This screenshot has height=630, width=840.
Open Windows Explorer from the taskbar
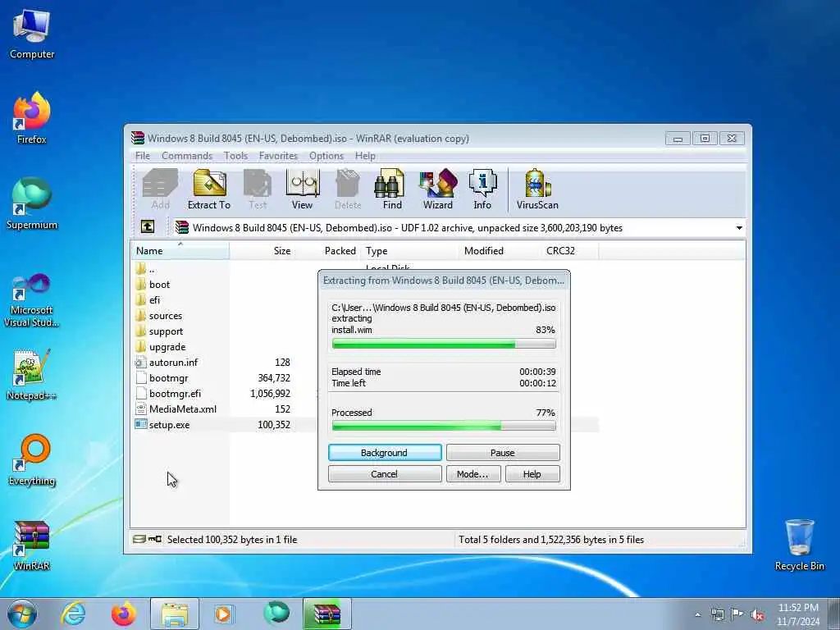pyautogui.click(x=175, y=614)
